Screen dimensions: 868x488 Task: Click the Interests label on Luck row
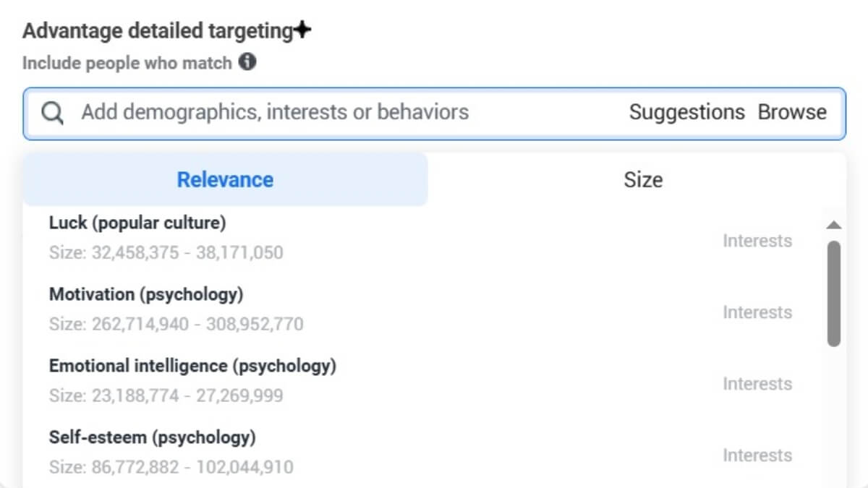point(757,241)
